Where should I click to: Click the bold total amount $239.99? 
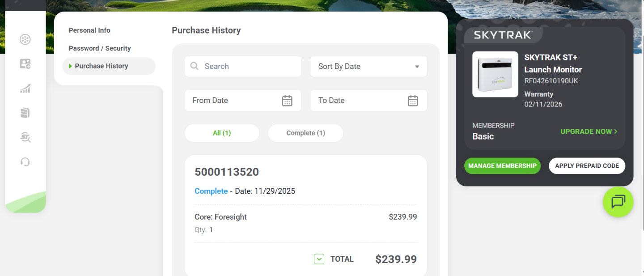(396, 259)
